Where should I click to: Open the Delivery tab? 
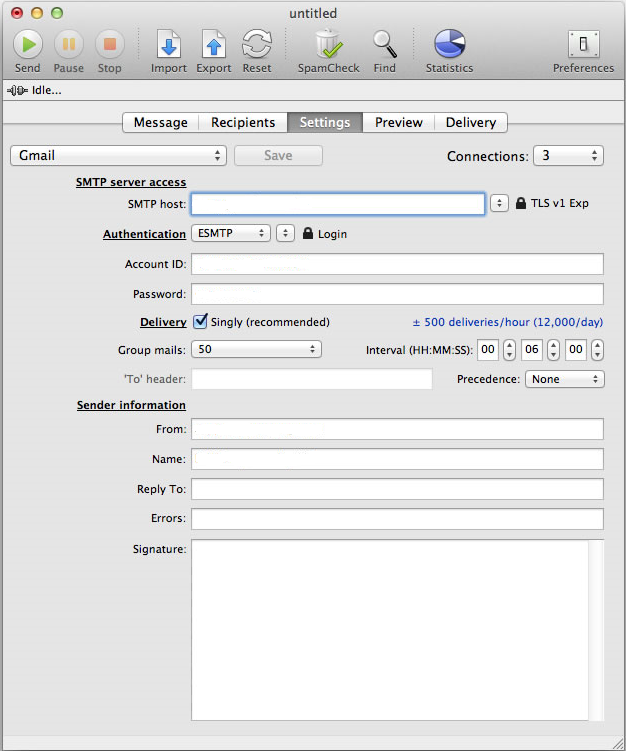pos(470,122)
